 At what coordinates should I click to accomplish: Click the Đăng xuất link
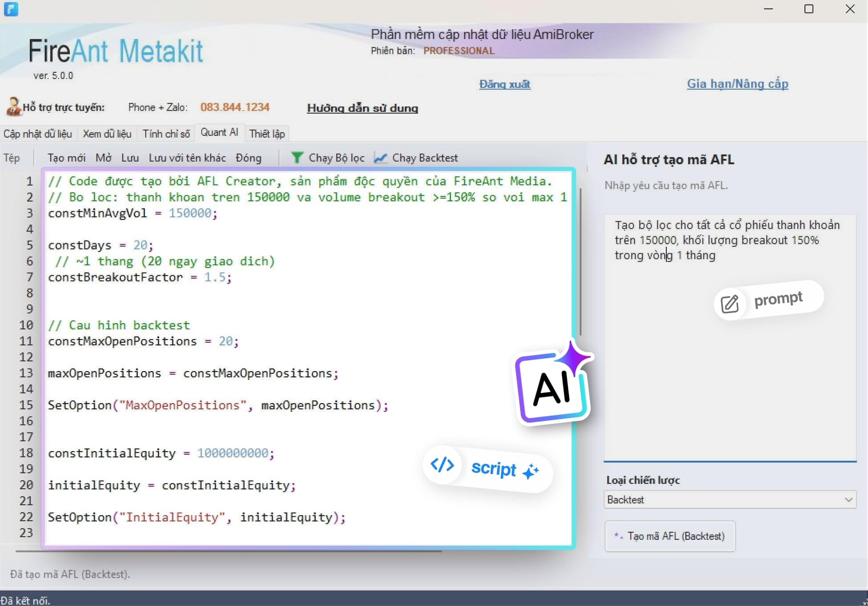click(x=504, y=84)
